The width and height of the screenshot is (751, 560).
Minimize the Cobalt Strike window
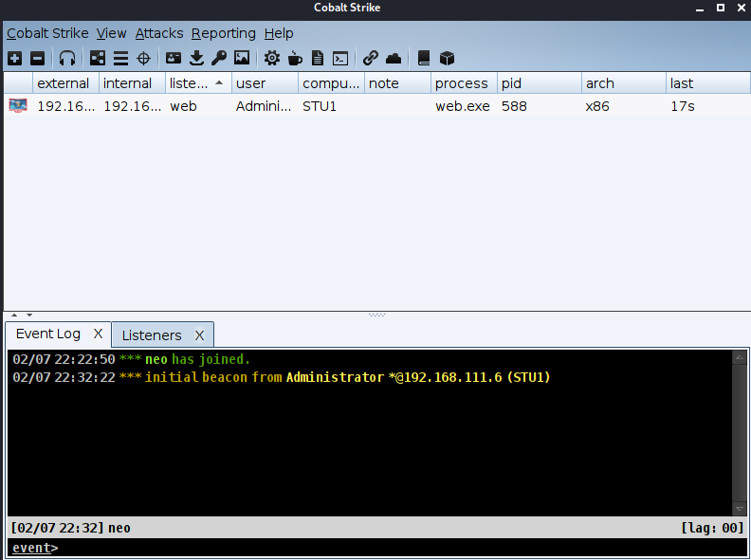point(700,9)
